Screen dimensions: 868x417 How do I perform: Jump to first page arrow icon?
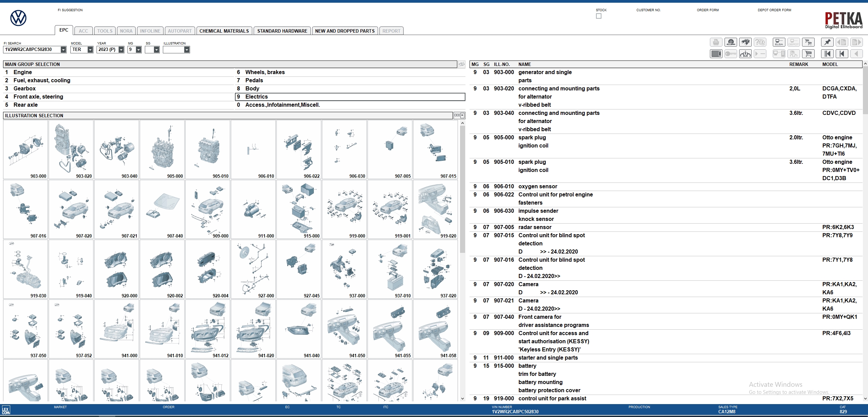click(x=827, y=54)
